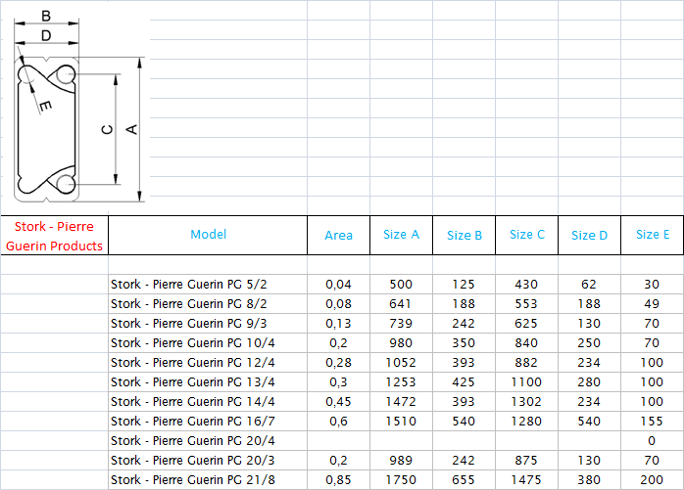This screenshot has height=490, width=684.
Task: Select the 'Model' column header
Action: [x=208, y=235]
